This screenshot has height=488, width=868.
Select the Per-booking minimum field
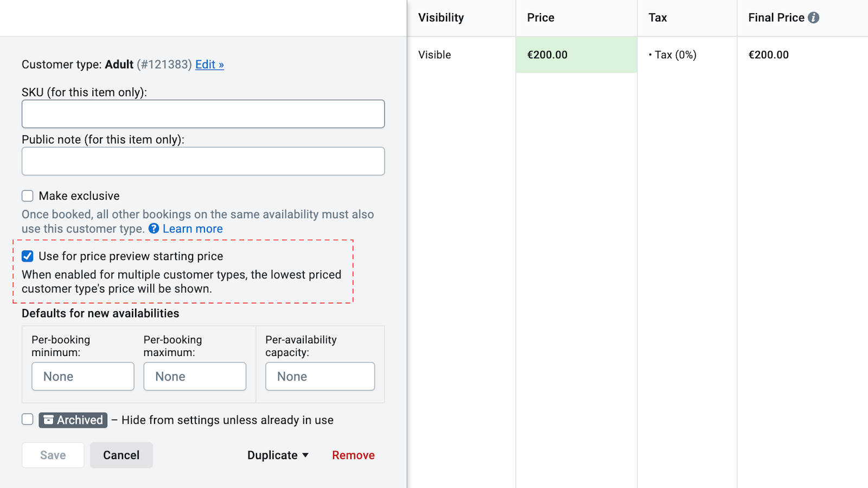[83, 376]
